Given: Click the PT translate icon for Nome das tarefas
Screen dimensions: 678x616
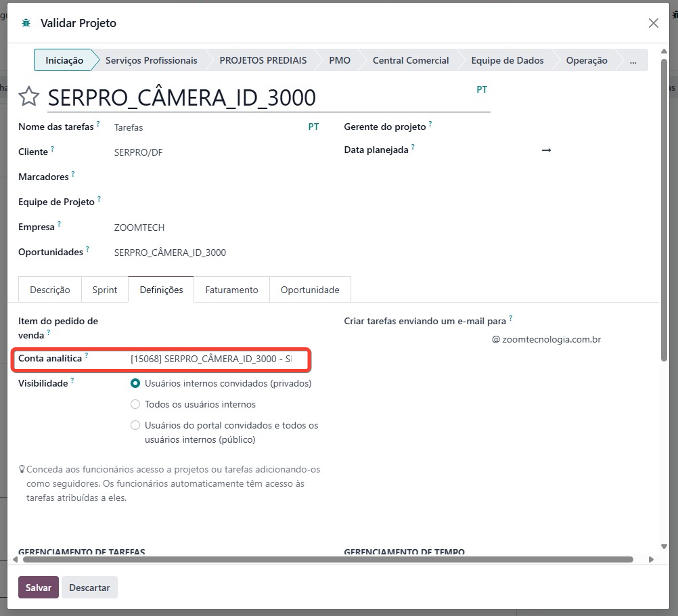Looking at the screenshot, I should 313,127.
